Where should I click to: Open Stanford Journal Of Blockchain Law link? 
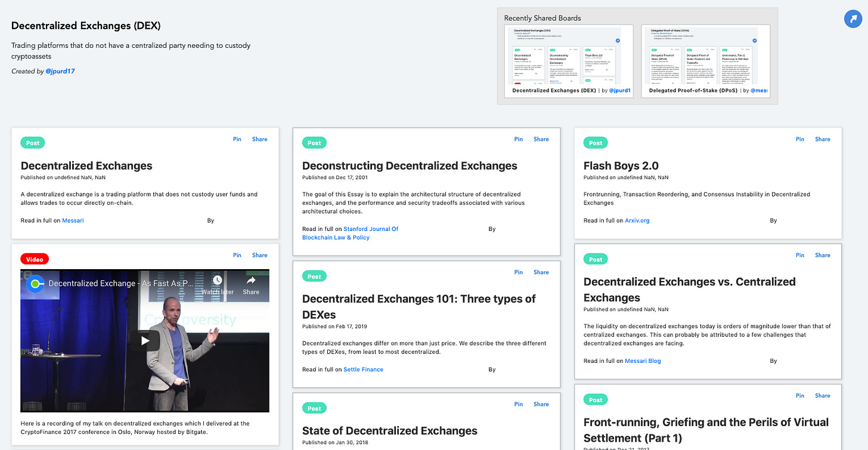tap(351, 233)
